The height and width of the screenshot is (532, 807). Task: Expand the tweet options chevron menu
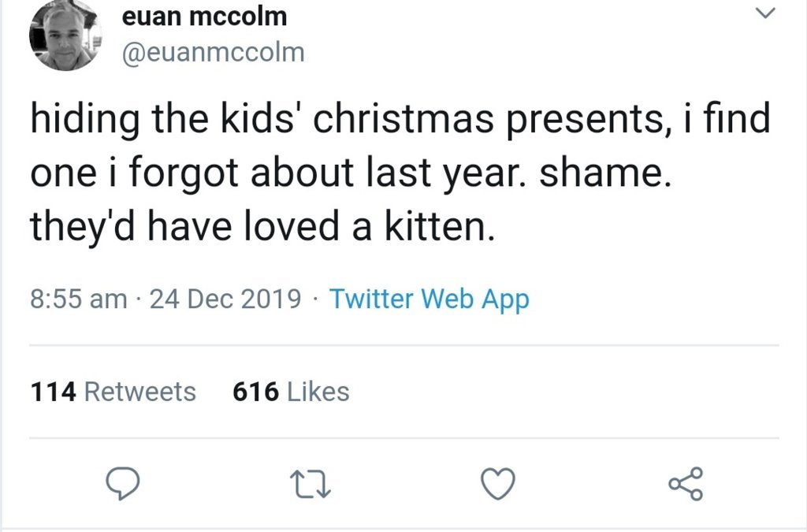click(765, 13)
